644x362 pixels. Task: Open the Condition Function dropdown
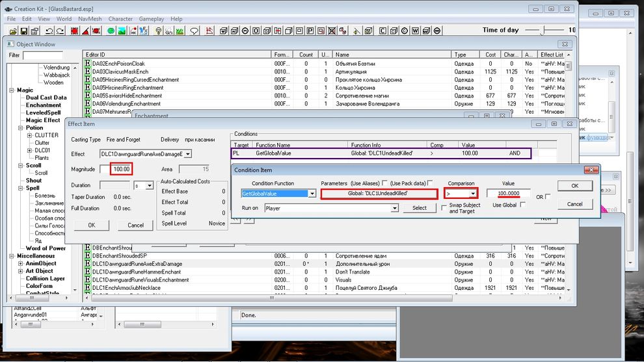pos(312,194)
